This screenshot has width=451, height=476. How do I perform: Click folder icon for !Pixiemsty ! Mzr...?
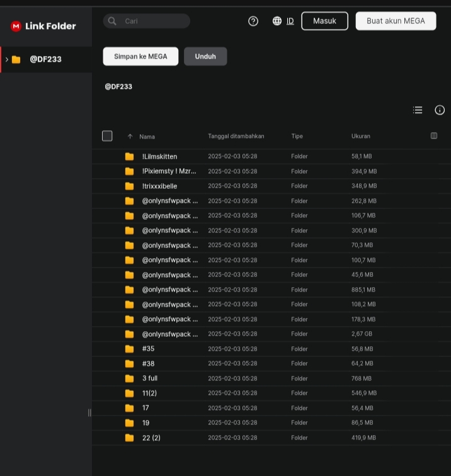pyautogui.click(x=129, y=171)
